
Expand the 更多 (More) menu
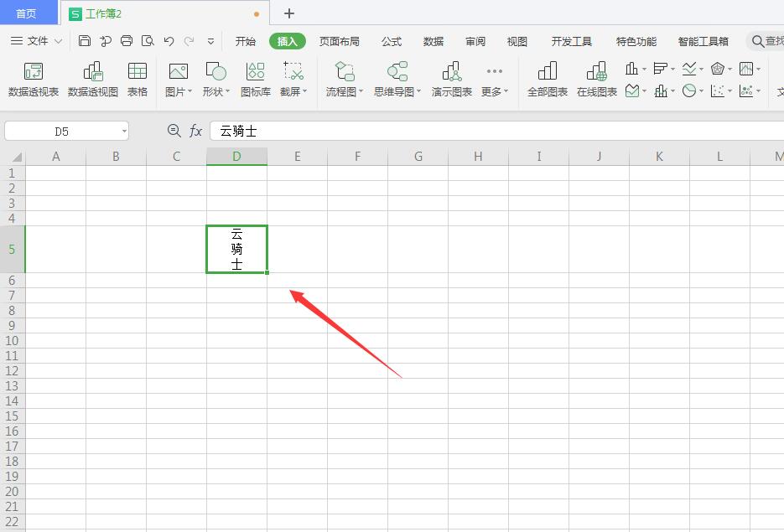(x=493, y=78)
